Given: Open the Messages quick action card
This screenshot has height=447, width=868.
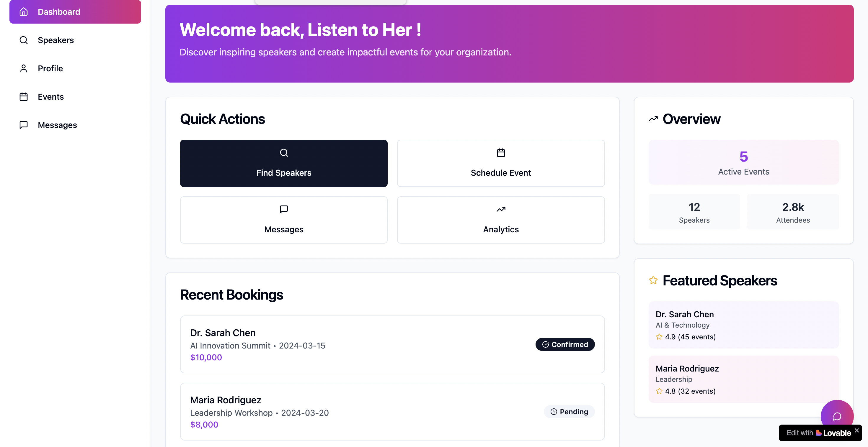Looking at the screenshot, I should (x=284, y=220).
